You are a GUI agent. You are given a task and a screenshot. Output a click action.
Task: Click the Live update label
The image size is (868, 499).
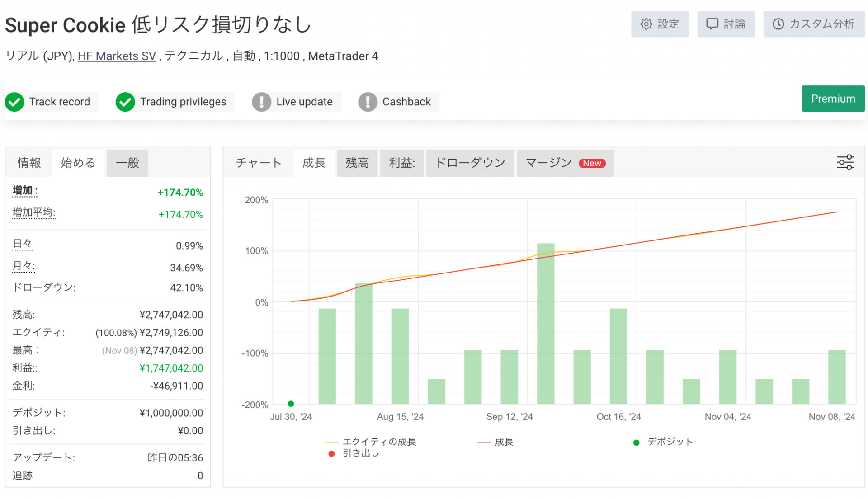(x=305, y=102)
